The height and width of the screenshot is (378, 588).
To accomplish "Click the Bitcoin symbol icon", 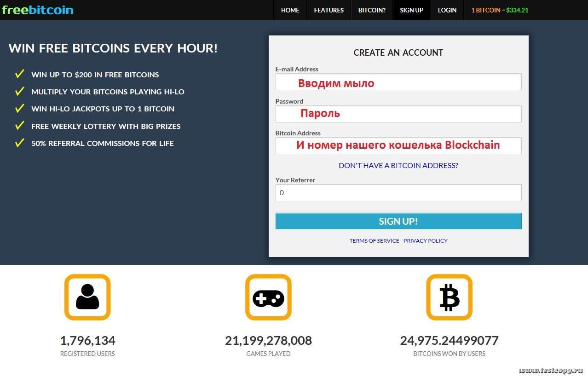I will pos(449,297).
